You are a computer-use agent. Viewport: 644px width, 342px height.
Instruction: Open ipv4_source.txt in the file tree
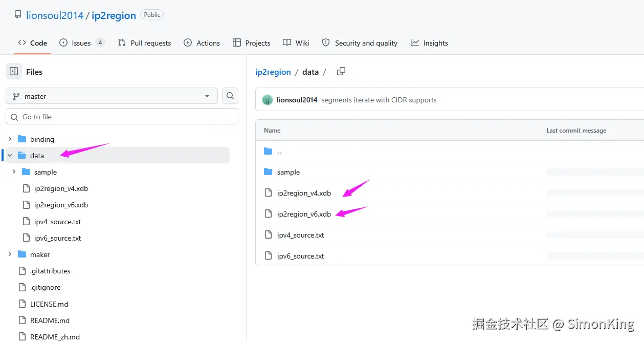click(x=57, y=222)
